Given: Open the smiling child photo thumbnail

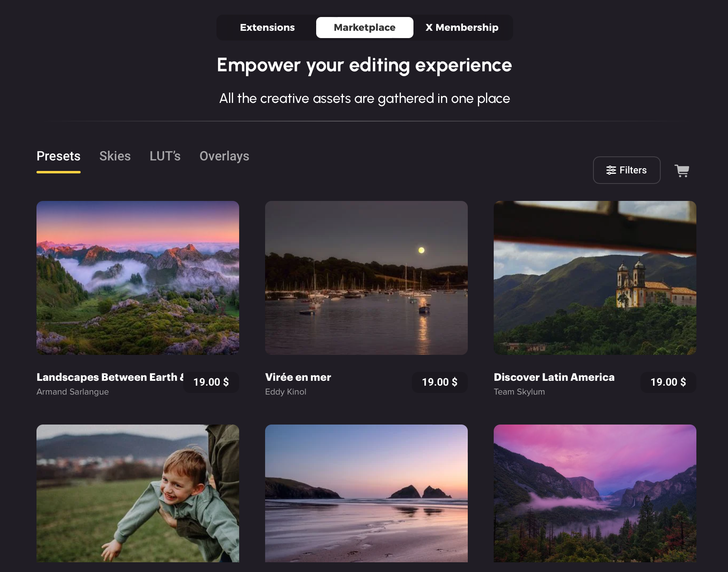Looking at the screenshot, I should pyautogui.click(x=138, y=493).
